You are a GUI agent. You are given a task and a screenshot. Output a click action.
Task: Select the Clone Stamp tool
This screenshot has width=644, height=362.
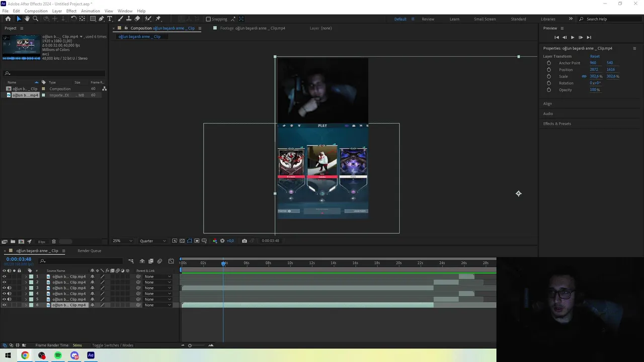[x=129, y=19]
